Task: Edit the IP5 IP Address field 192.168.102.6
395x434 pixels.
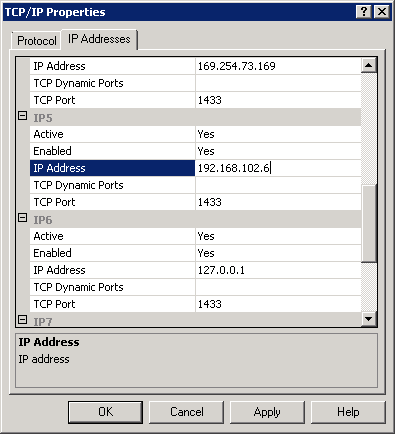Action: click(x=278, y=168)
